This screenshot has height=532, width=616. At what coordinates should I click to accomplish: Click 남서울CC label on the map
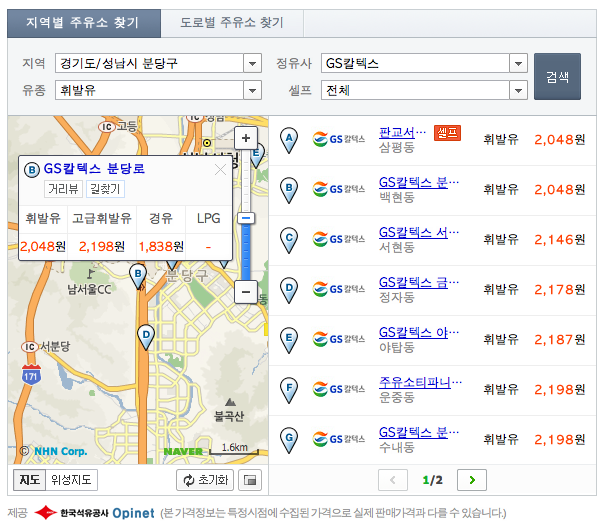pyautogui.click(x=89, y=290)
